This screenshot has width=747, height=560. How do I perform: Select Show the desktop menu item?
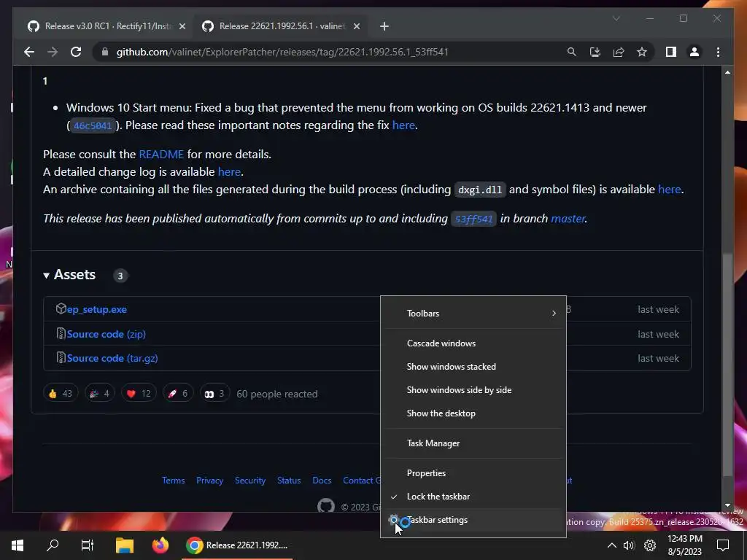tap(473, 413)
